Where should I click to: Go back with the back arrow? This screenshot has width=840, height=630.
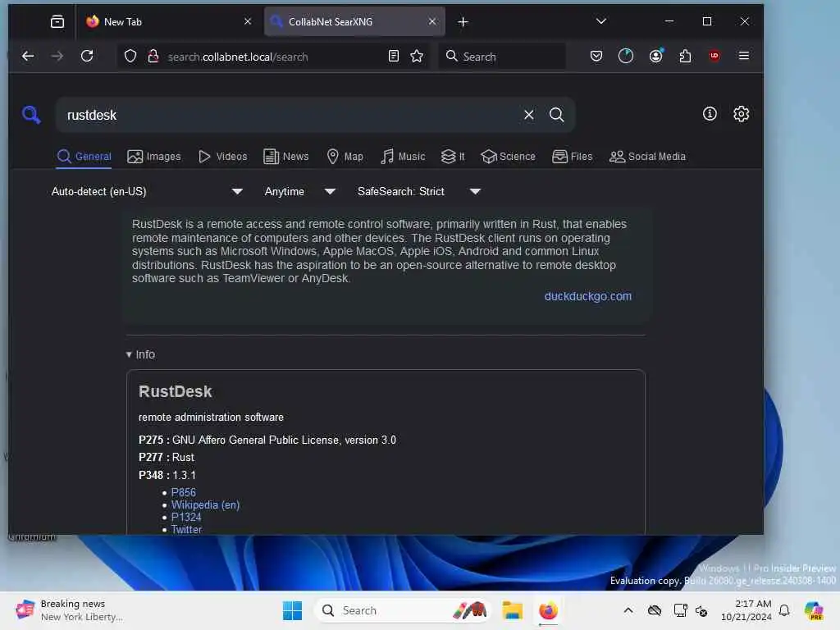tap(28, 57)
